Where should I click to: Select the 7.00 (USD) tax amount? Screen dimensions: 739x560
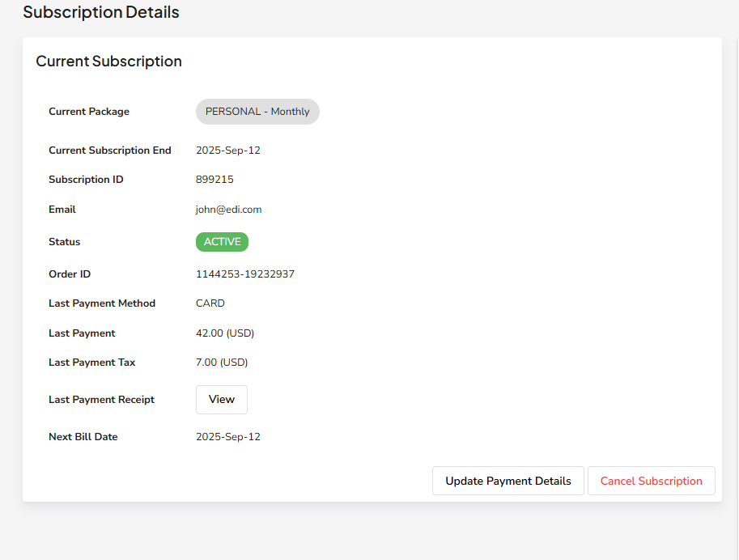coord(221,363)
